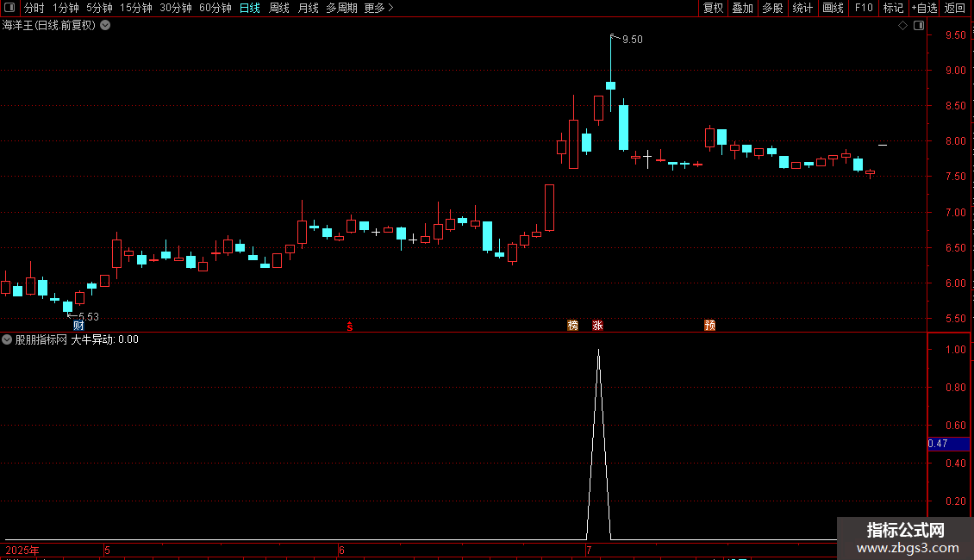Screen dimensions: 974x560
Task: Click the 标记 mark button
Action: [893, 8]
